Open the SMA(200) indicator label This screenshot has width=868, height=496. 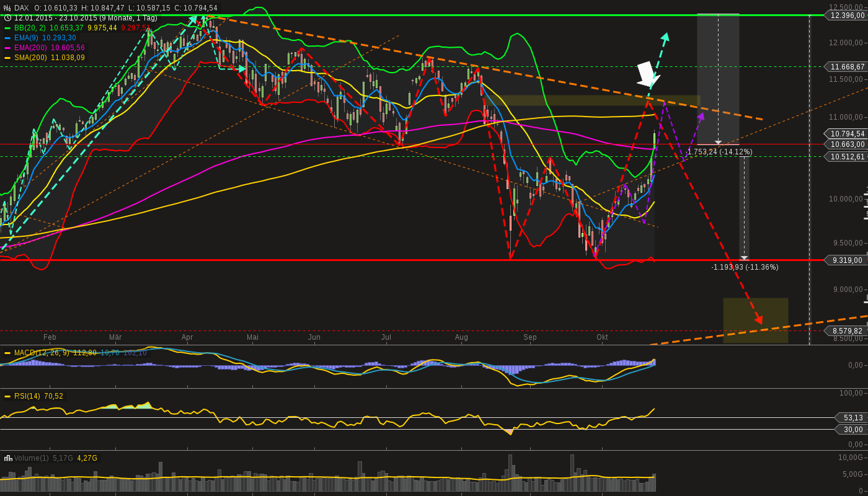point(31,58)
